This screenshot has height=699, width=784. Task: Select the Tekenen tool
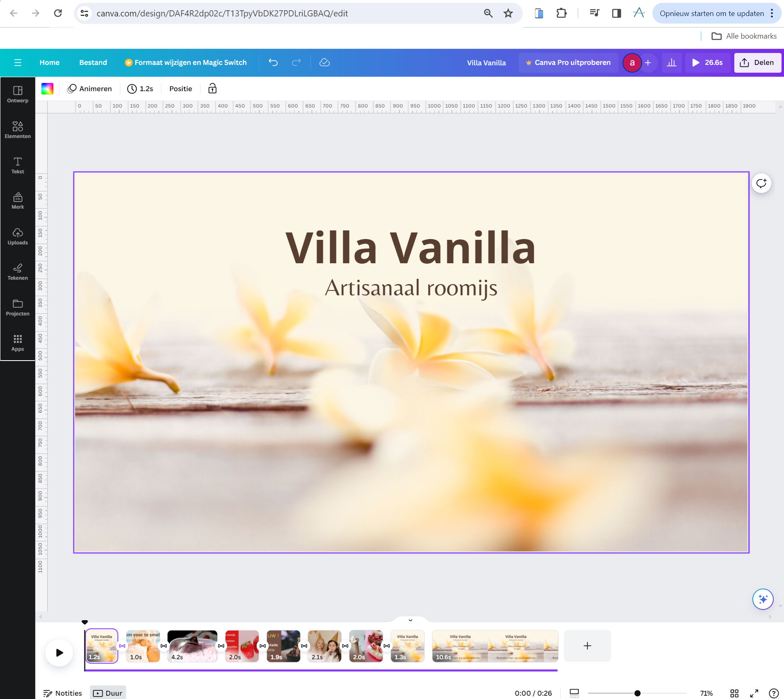tap(18, 272)
